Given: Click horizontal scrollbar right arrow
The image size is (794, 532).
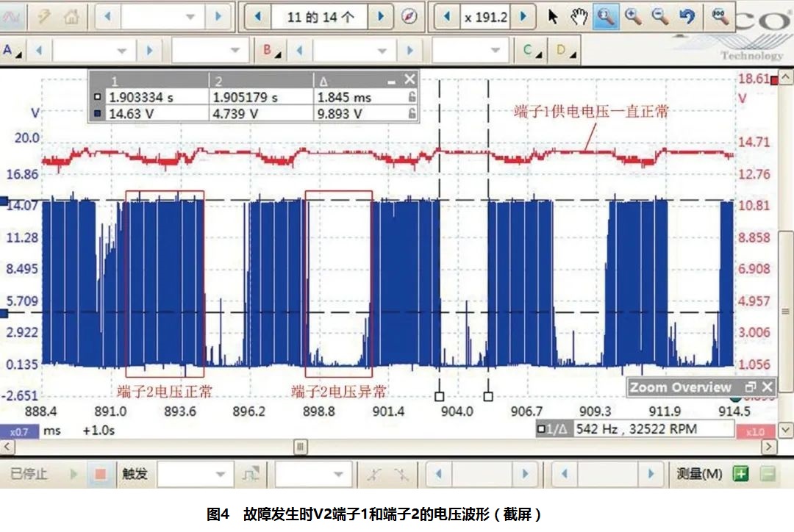Looking at the screenshot, I should tap(769, 447).
